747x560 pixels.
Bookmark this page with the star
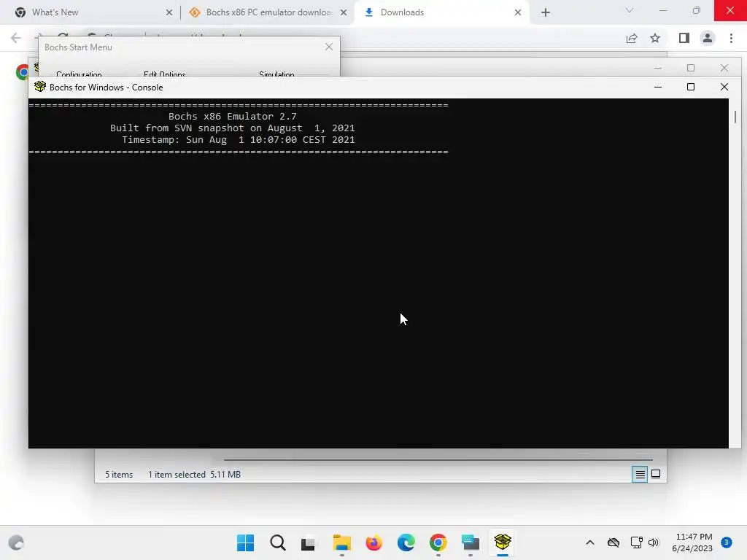[x=655, y=38]
